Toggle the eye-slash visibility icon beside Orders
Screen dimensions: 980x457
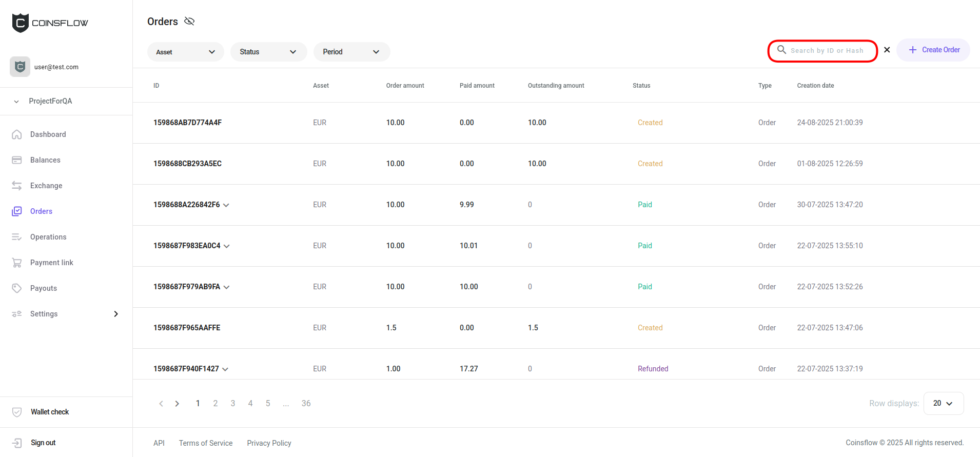189,21
